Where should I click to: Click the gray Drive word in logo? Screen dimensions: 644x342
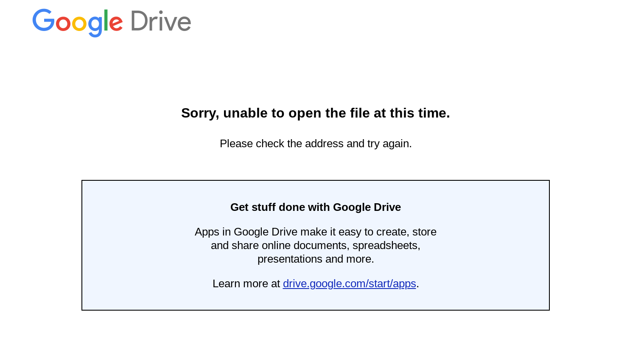click(x=161, y=21)
